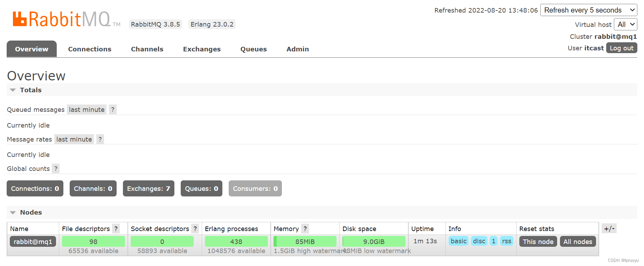Switch to the Overview tab

pos(32,49)
